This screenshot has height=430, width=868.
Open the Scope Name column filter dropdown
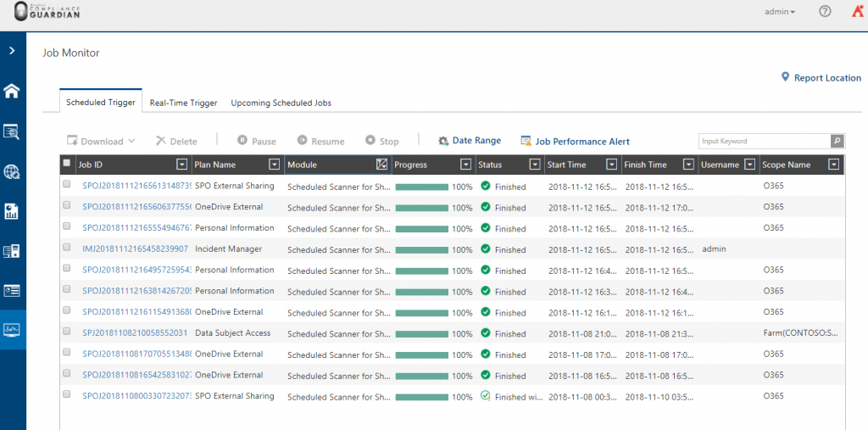(x=834, y=165)
